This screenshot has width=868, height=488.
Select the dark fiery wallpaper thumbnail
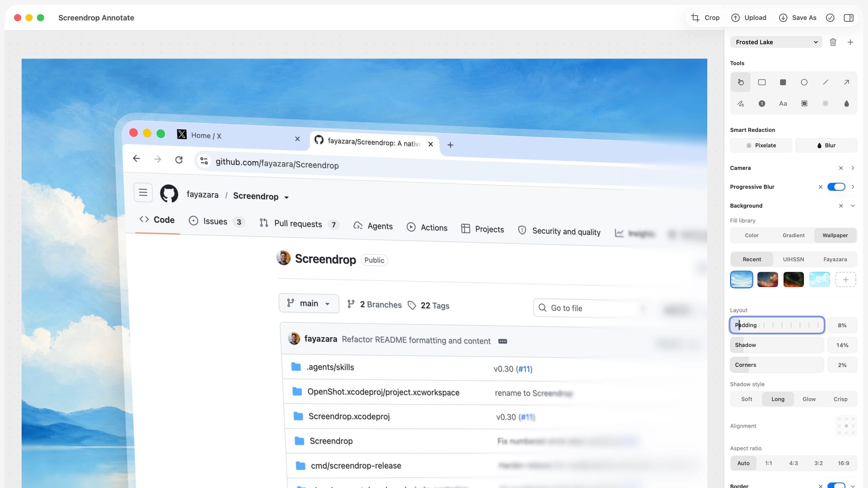click(793, 280)
